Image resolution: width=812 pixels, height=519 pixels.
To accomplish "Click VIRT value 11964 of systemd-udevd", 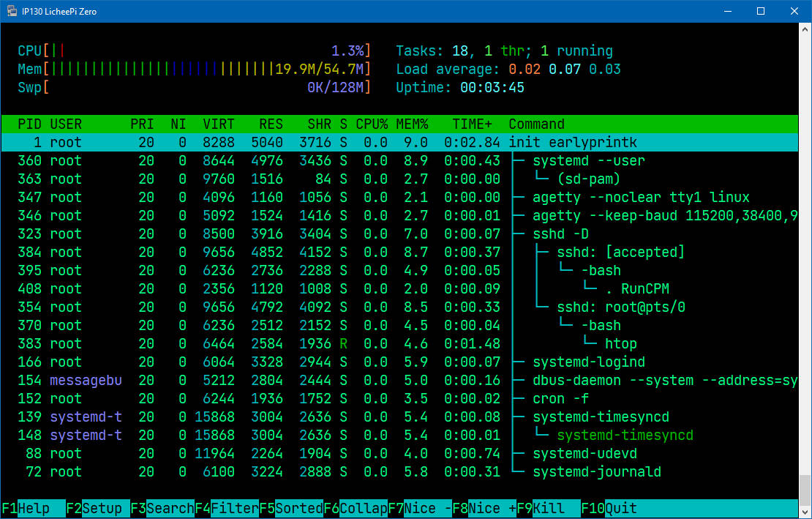I will (214, 453).
